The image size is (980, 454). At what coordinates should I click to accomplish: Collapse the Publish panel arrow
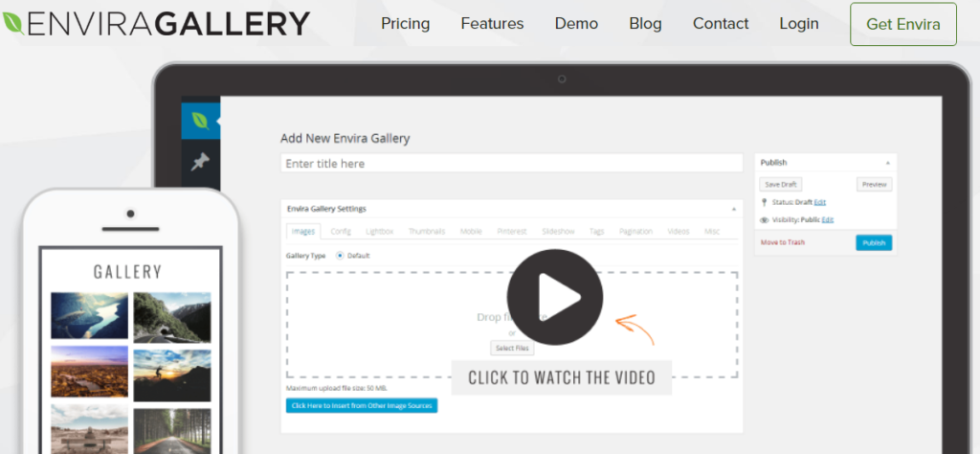coord(887,163)
